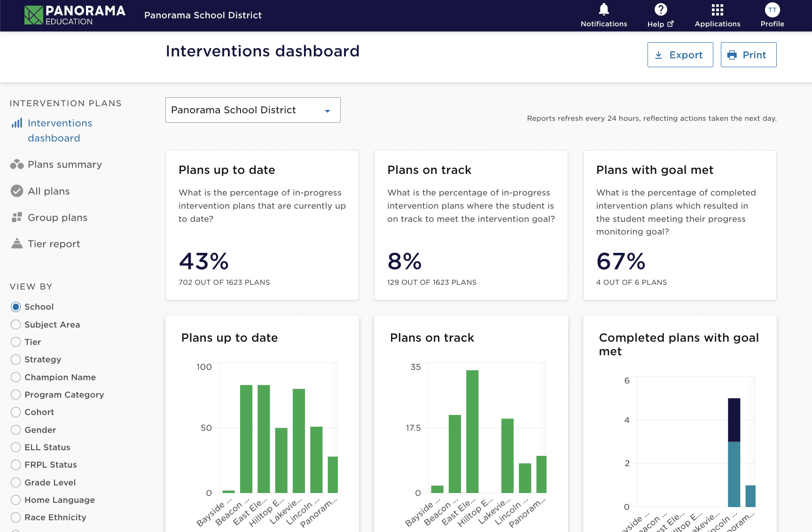Open the Profile avatar icon

point(773,9)
